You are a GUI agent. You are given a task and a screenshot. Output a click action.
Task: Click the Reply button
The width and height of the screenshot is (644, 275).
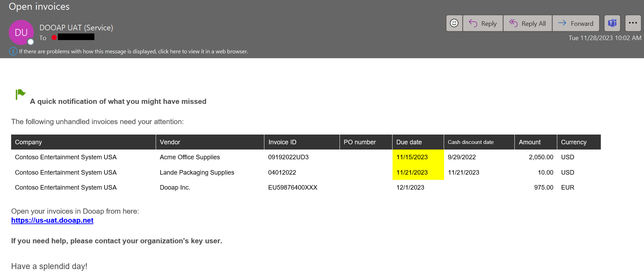[x=483, y=23]
